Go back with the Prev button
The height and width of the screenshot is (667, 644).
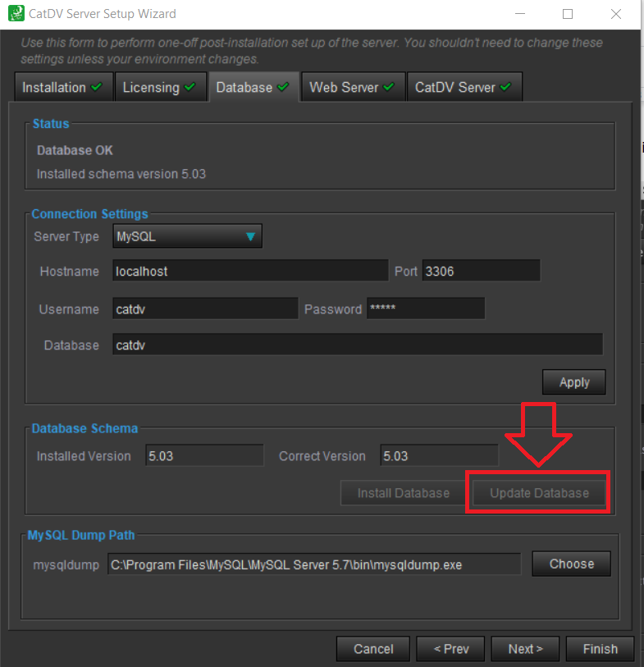coord(450,649)
